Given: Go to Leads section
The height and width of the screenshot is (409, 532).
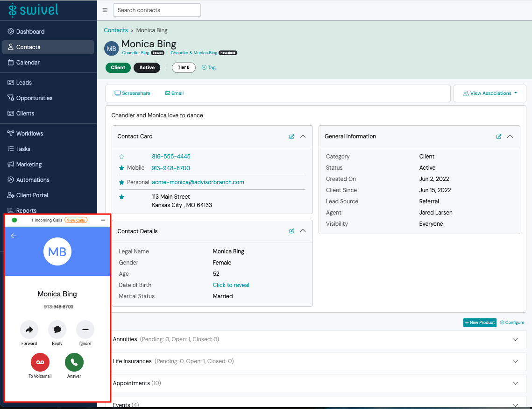Looking at the screenshot, I should coord(48,82).
